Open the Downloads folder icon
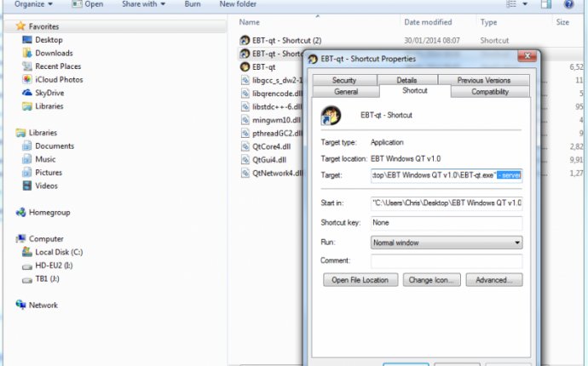 [x=27, y=53]
